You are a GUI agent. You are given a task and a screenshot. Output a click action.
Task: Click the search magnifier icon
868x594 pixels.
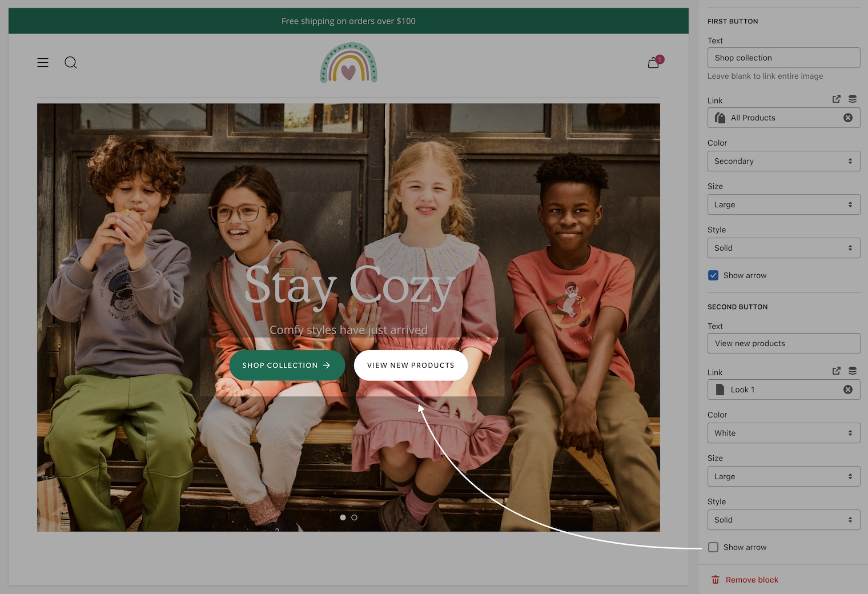coord(71,63)
